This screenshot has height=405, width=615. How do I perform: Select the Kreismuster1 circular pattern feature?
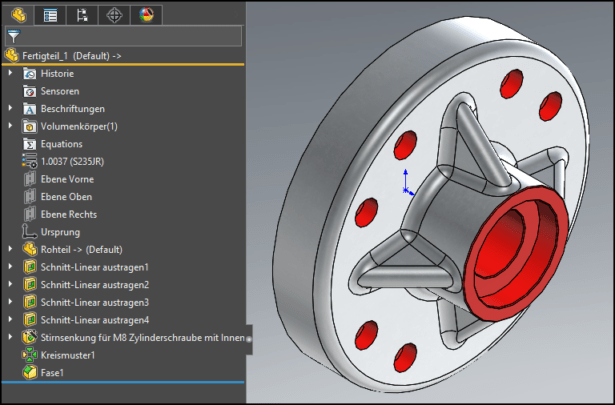[69, 355]
